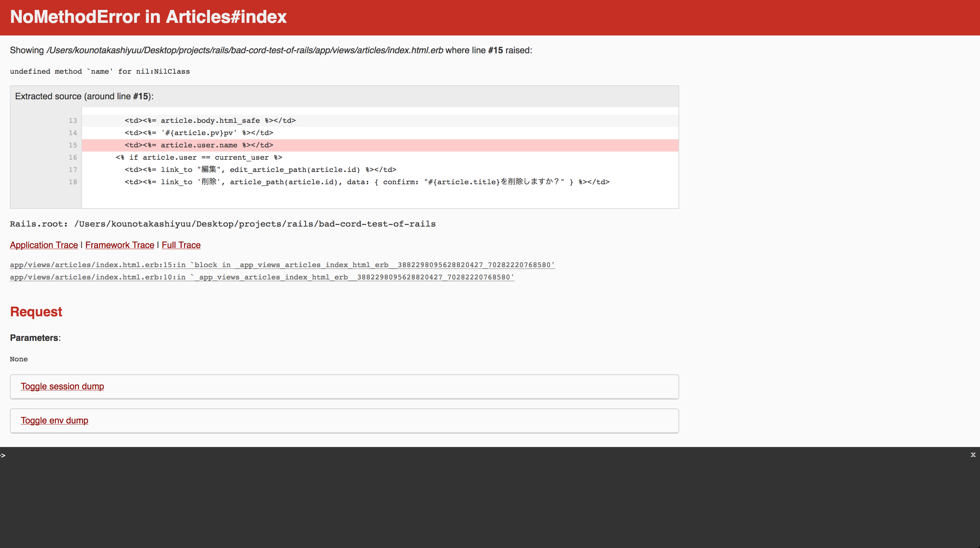
Task: Toggle env dump section
Action: pos(54,421)
